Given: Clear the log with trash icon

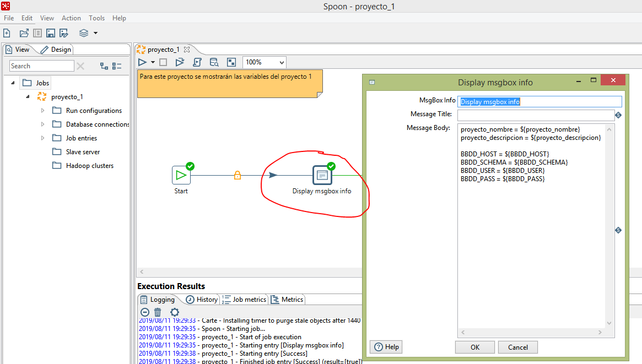Looking at the screenshot, I should point(158,312).
